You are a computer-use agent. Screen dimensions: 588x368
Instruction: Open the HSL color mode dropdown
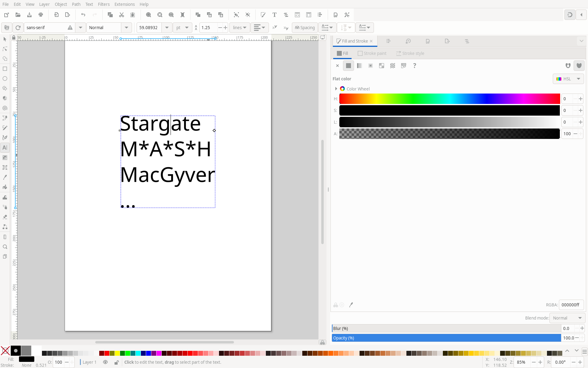568,79
